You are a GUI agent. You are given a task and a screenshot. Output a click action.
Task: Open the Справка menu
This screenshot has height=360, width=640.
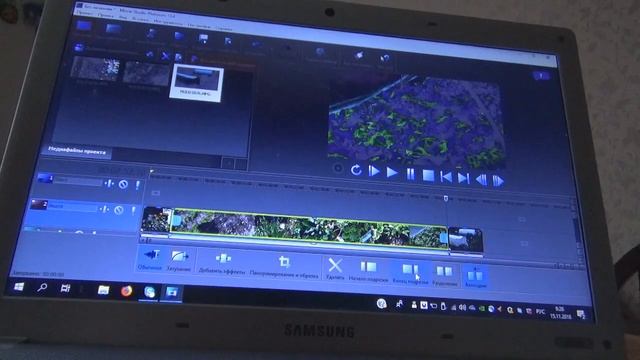(x=224, y=28)
